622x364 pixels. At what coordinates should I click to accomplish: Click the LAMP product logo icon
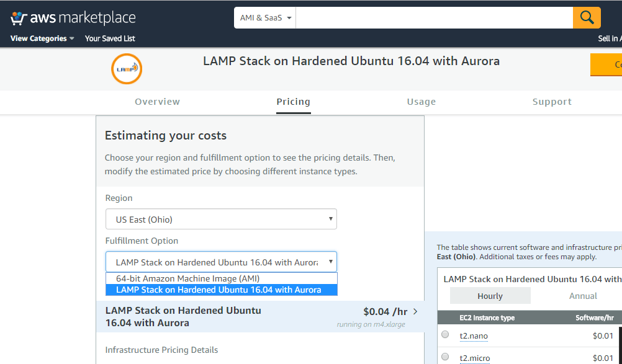pos(127,69)
